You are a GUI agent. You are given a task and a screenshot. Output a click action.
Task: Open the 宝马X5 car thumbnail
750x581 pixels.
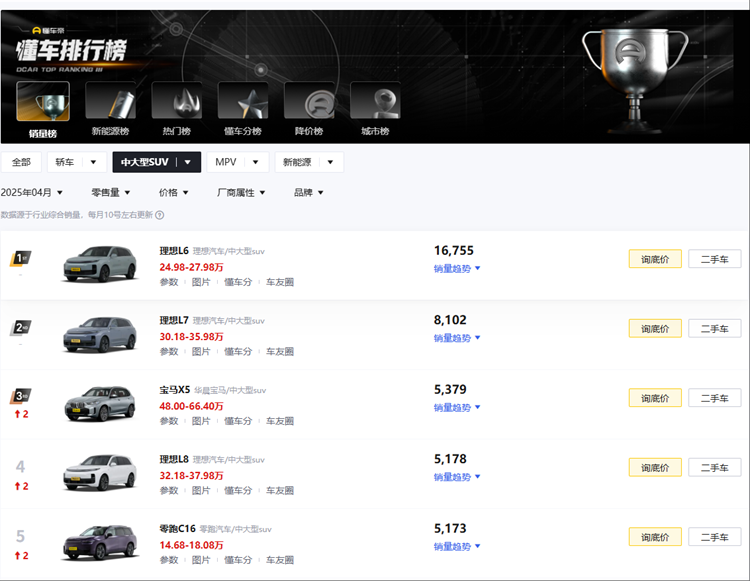pos(100,403)
